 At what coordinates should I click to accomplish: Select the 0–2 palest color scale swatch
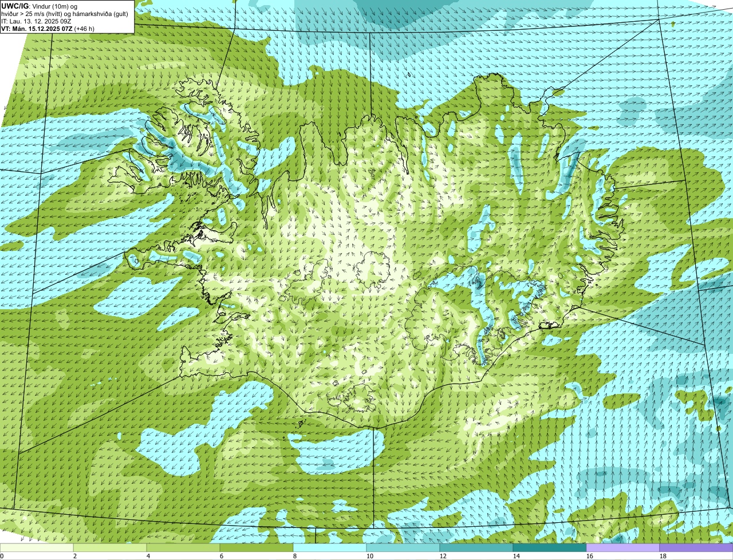click(37, 547)
